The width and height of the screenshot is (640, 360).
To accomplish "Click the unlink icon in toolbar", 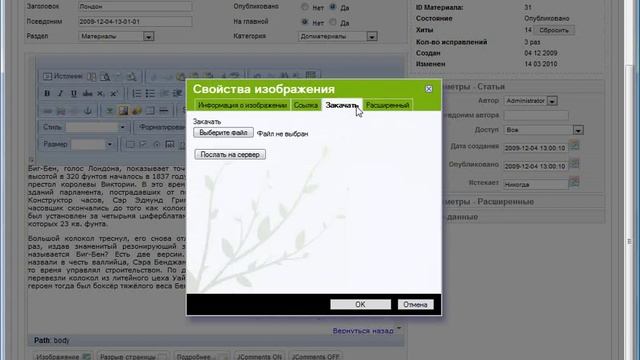I will 61,111.
